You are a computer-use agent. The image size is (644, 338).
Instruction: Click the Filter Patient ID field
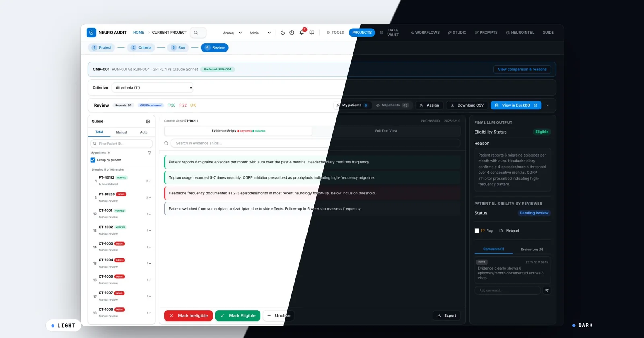click(122, 144)
